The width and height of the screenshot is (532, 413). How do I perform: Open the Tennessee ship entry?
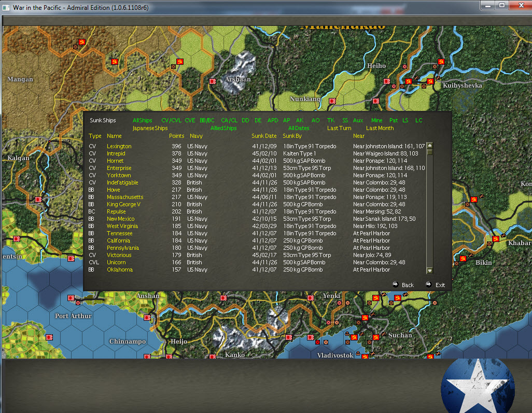[119, 233]
